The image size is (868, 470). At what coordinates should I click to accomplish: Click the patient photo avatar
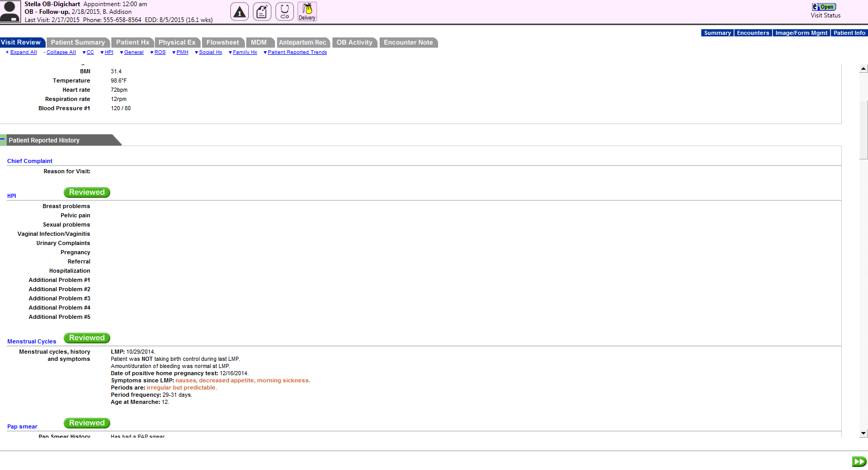[10, 11]
